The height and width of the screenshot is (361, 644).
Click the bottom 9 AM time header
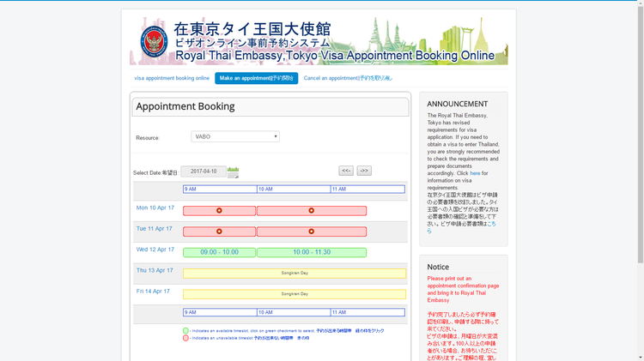(x=220, y=313)
